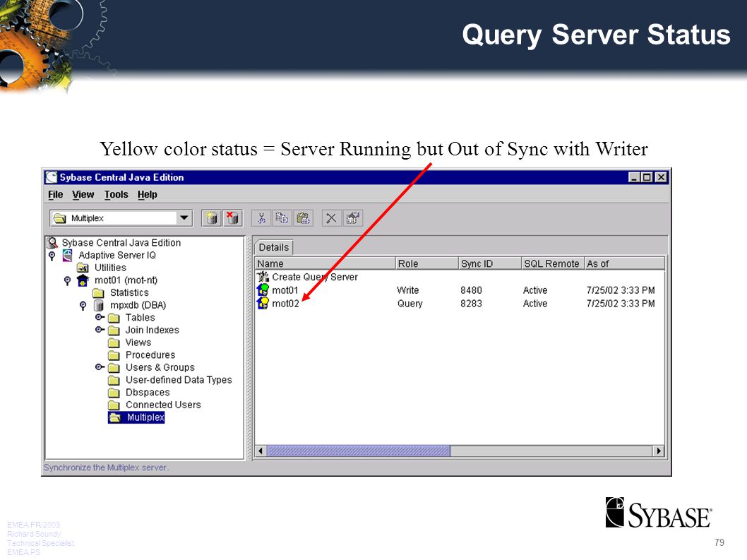This screenshot has width=747, height=560.
Task: Collapse the mpxdb (DBA) tree node
Action: point(83,306)
